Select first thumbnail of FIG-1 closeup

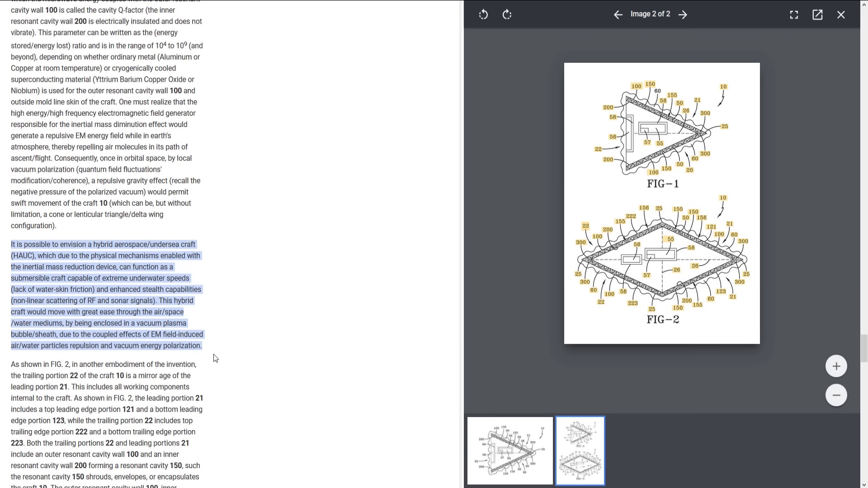pyautogui.click(x=510, y=450)
